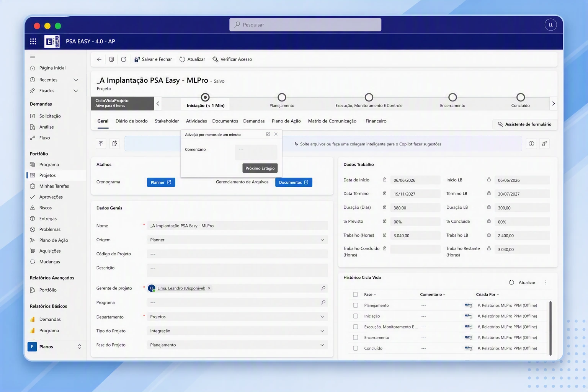Open the blue Documentos file button
The image size is (588, 392).
point(294,182)
